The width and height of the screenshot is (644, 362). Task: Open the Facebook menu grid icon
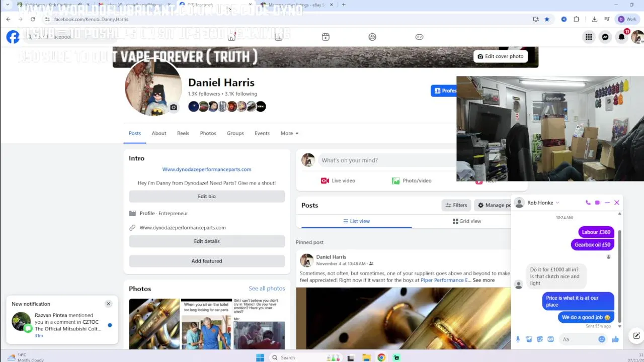[x=588, y=37]
